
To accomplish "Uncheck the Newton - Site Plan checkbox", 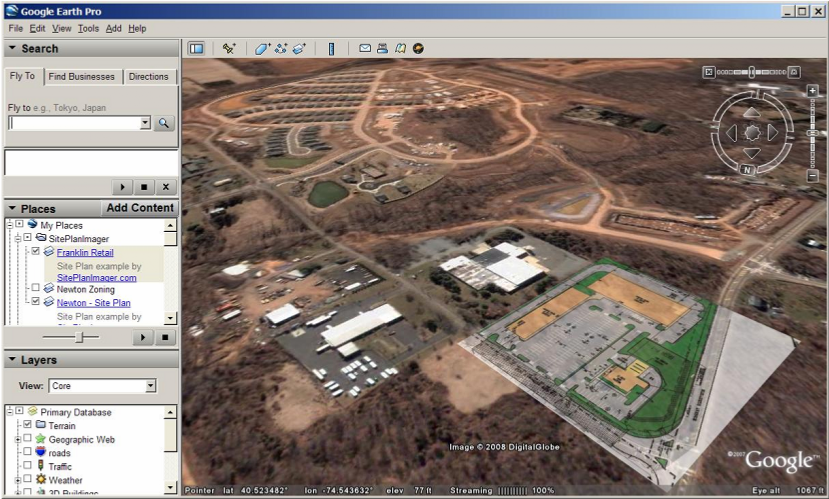I will tap(35, 301).
